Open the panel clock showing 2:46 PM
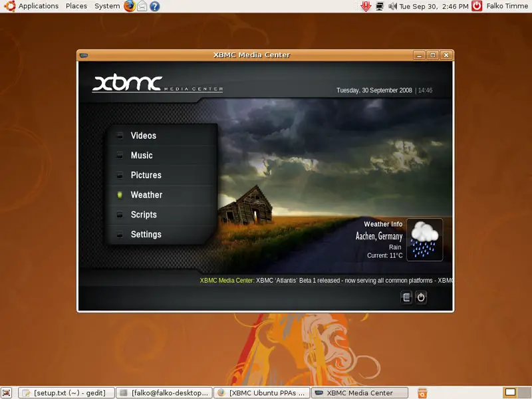Screen dimensions: 532x399 pyautogui.click(x=434, y=6)
